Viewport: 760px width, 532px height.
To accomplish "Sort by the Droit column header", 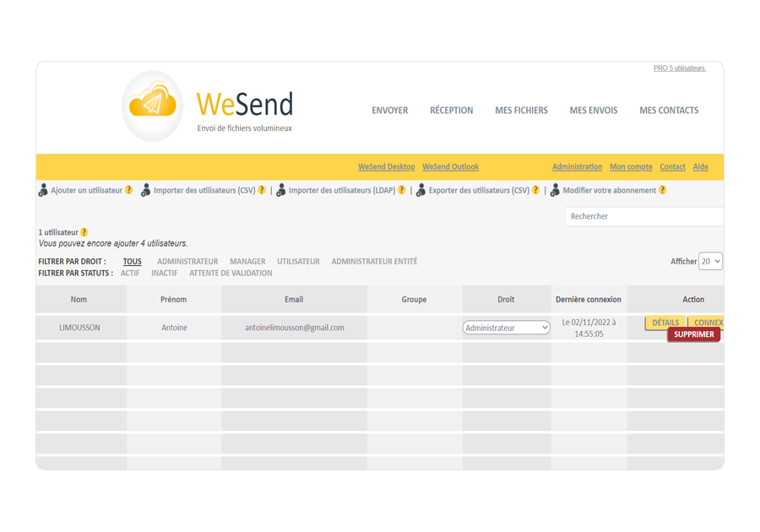I will (506, 300).
